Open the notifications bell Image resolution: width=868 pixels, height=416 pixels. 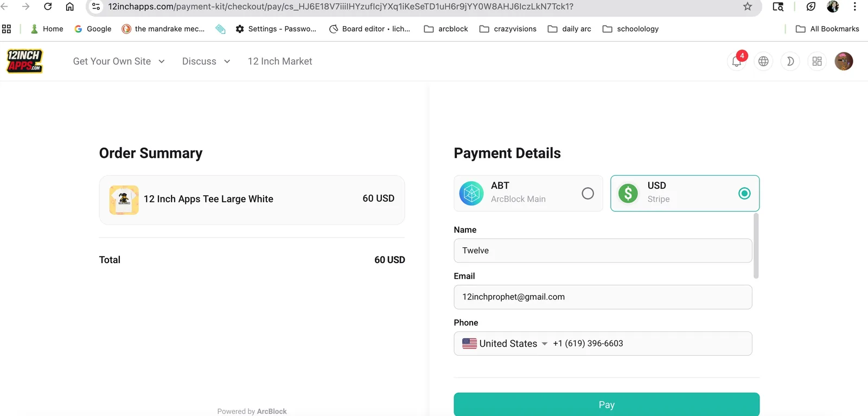click(737, 61)
